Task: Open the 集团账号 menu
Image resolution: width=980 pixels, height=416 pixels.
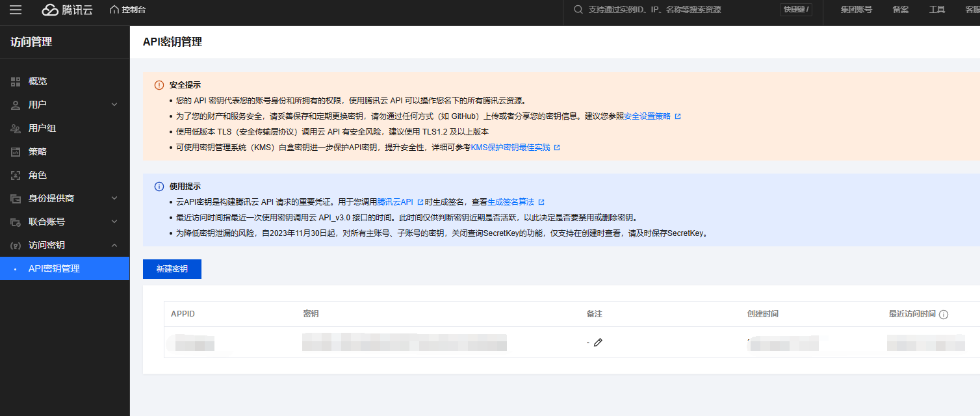Action: tap(855, 9)
